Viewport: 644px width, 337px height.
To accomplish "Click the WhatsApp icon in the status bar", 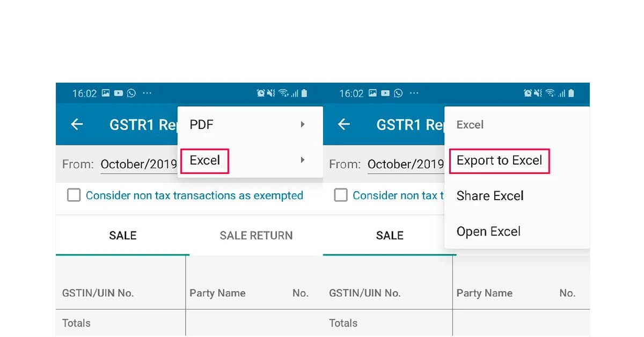I will (131, 93).
